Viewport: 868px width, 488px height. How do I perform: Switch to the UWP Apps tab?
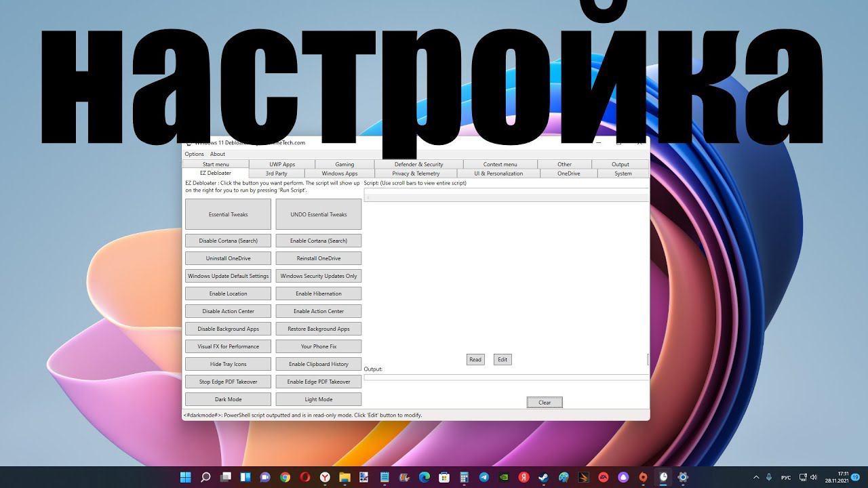282,164
